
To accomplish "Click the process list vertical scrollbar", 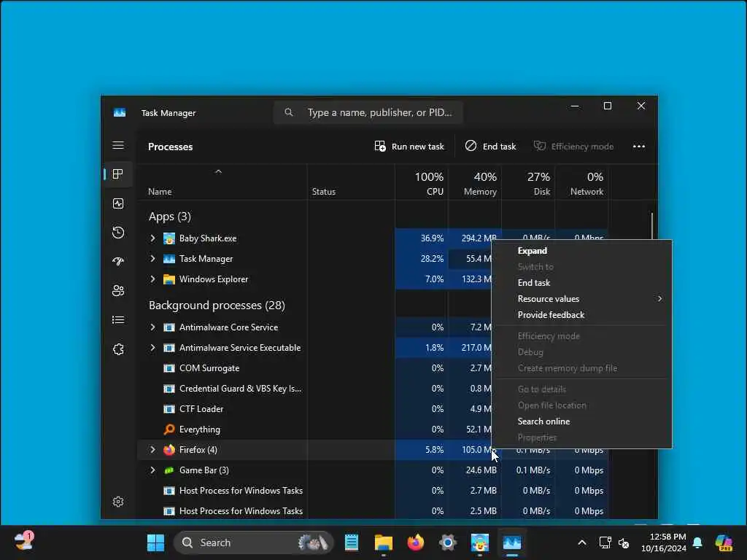I will (652, 226).
